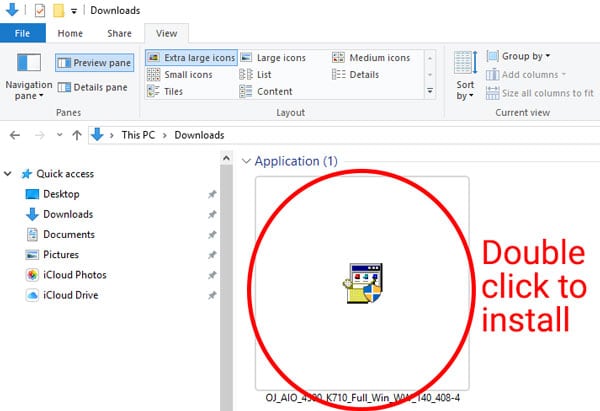Click Downloads in the address breadcrumb
The width and height of the screenshot is (600, 411).
click(199, 135)
